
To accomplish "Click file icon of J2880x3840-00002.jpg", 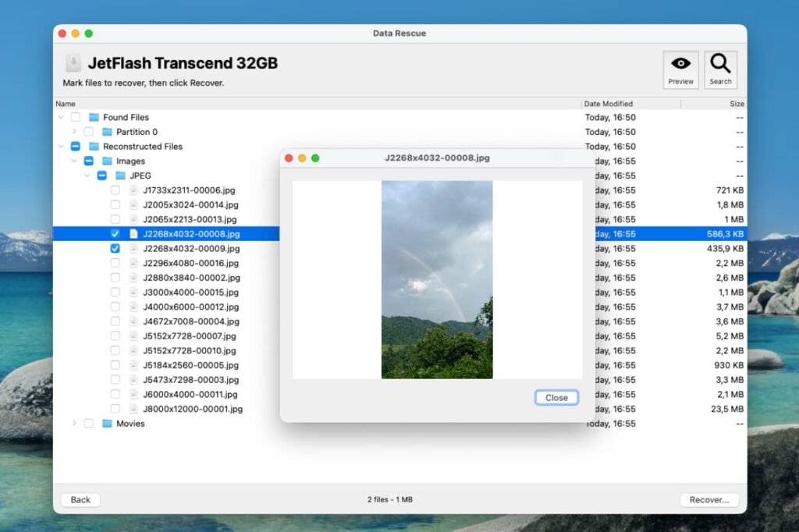I will point(133,278).
